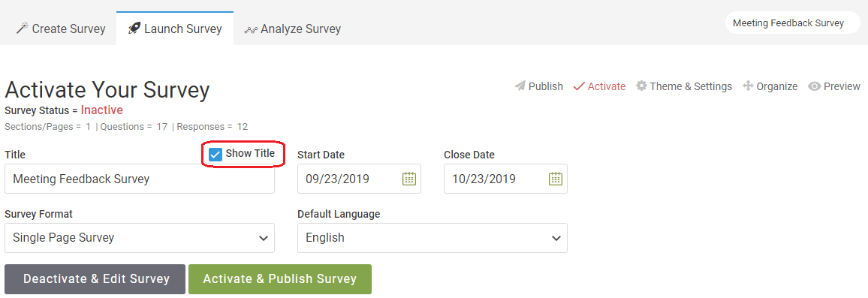
Task: Click the Organize arrows icon
Action: pos(748,86)
